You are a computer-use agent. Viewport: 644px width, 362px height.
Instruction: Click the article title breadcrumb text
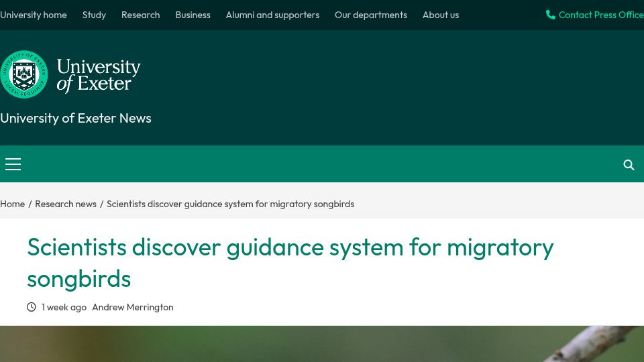[230, 204]
